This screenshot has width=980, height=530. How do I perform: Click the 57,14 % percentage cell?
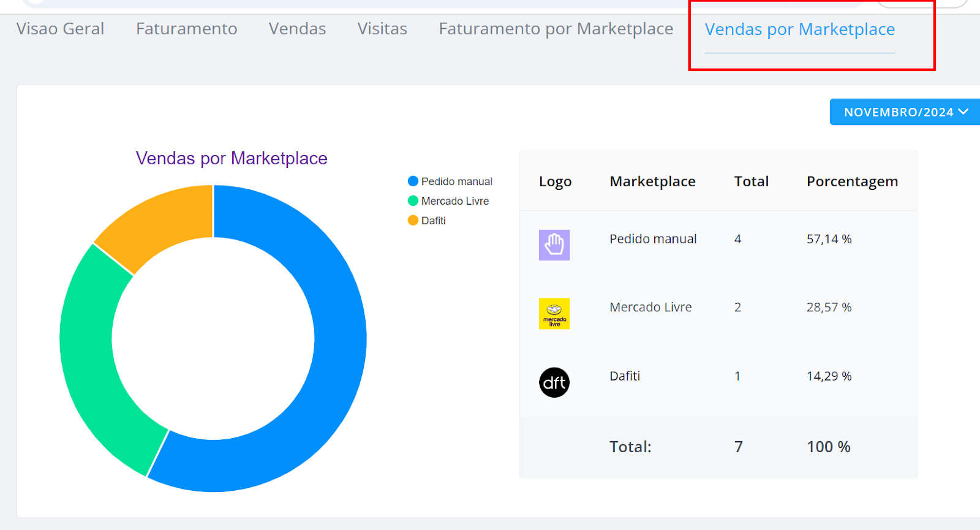pos(829,239)
